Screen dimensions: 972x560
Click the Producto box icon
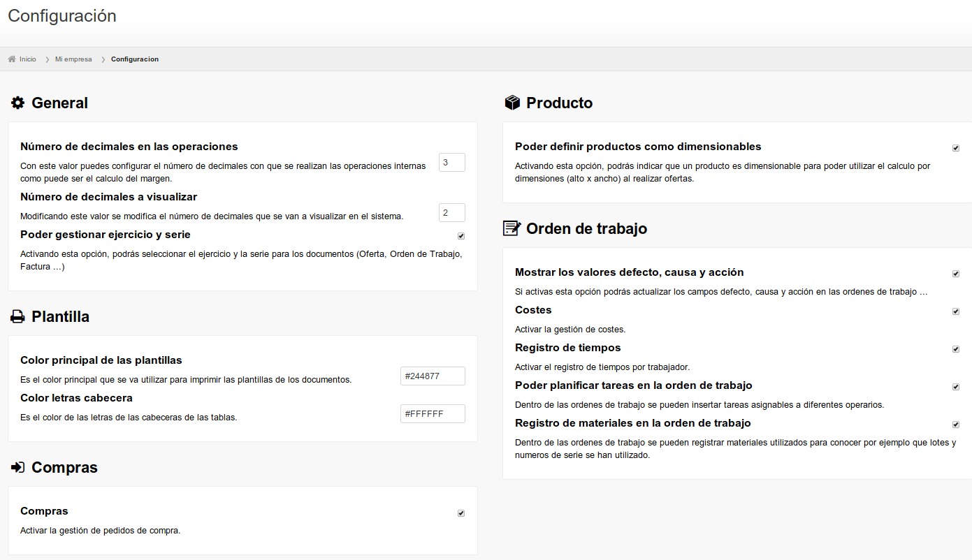coord(512,103)
